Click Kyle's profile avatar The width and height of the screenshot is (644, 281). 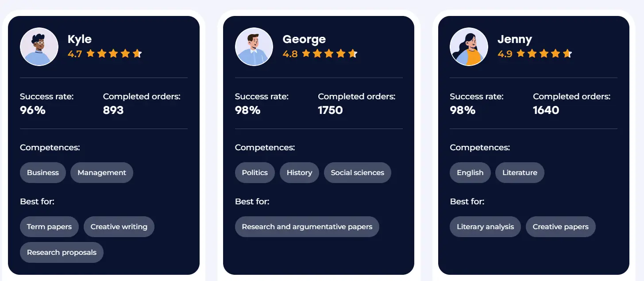click(39, 47)
